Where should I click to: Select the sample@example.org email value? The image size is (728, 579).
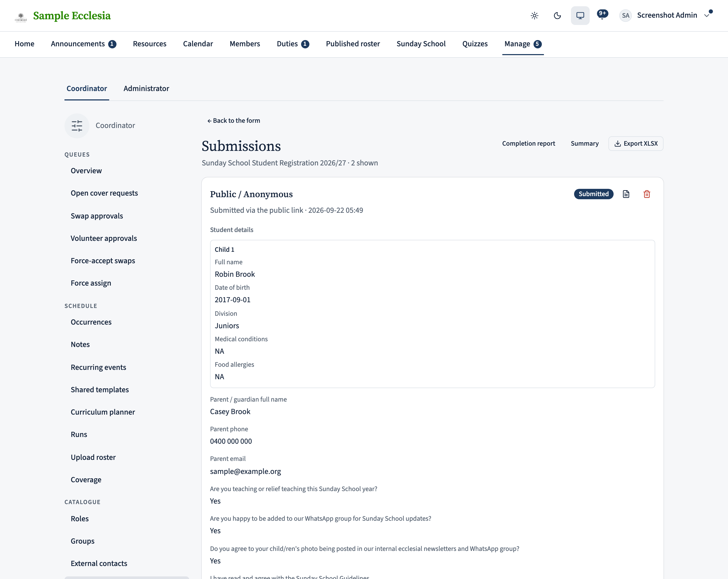click(x=245, y=472)
